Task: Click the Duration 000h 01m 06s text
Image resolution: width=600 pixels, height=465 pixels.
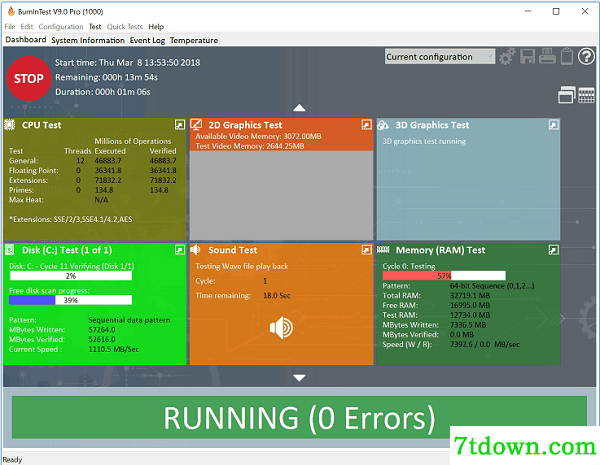Action: point(103,92)
